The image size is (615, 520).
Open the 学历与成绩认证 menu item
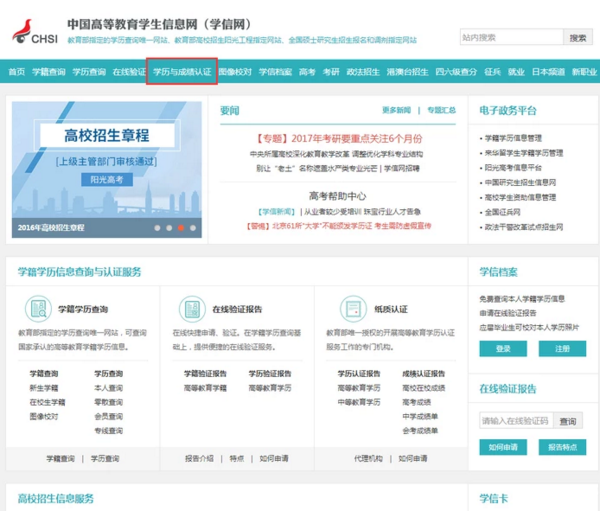tap(182, 73)
